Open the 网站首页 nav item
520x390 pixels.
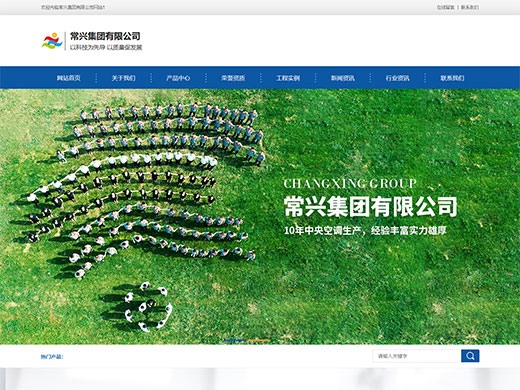point(68,78)
